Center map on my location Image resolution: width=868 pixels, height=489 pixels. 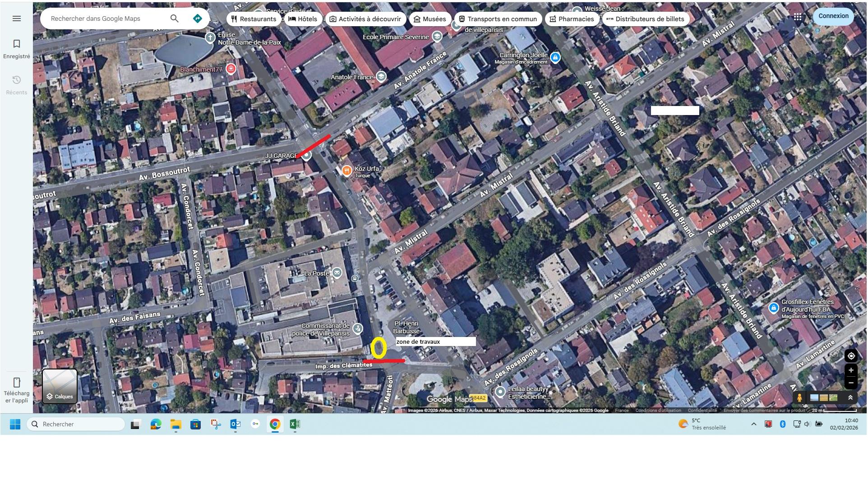(x=851, y=356)
